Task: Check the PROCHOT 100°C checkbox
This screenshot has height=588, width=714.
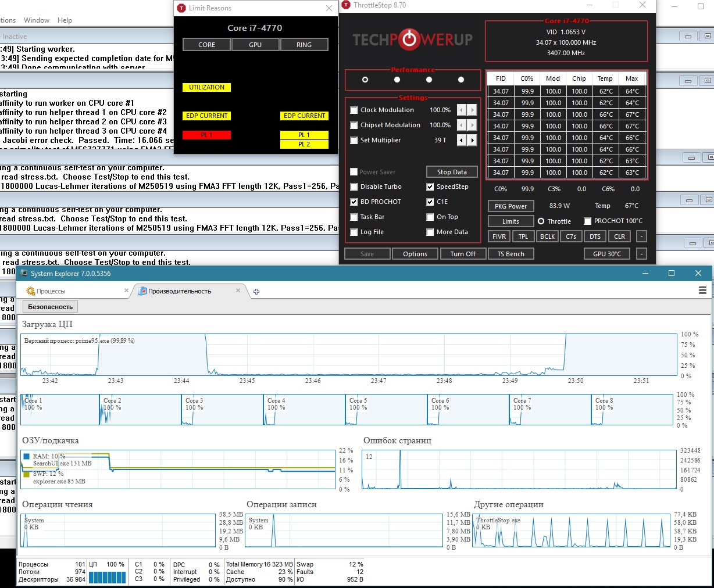Action: (x=588, y=221)
